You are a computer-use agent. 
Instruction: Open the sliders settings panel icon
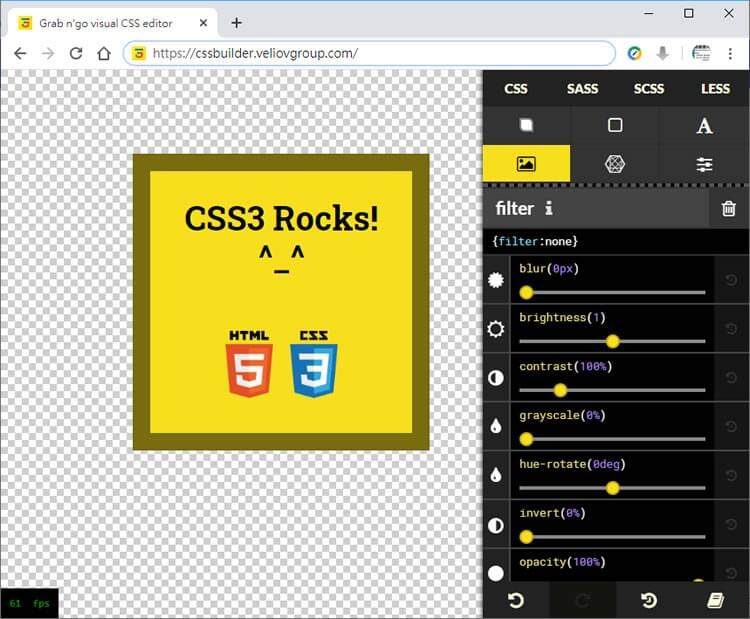point(704,165)
